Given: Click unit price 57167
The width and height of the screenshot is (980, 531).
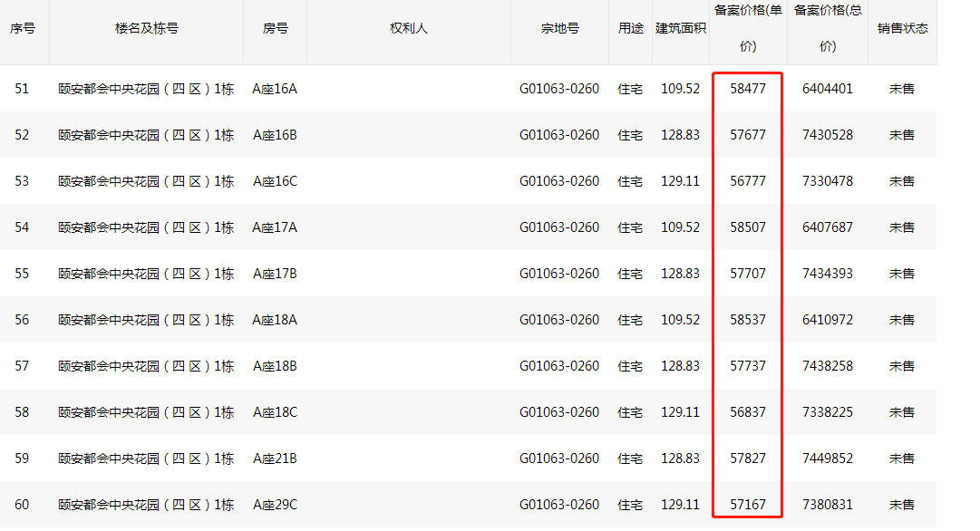Looking at the screenshot, I should (x=748, y=505).
